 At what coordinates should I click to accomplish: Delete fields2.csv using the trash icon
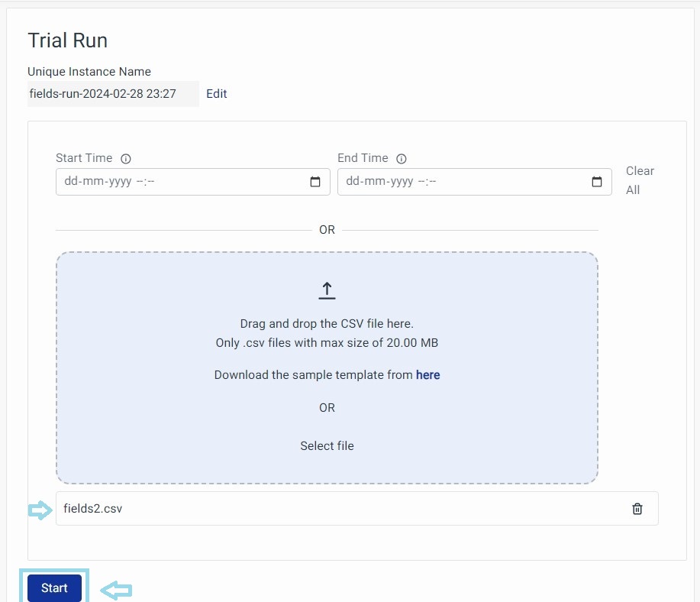(637, 509)
